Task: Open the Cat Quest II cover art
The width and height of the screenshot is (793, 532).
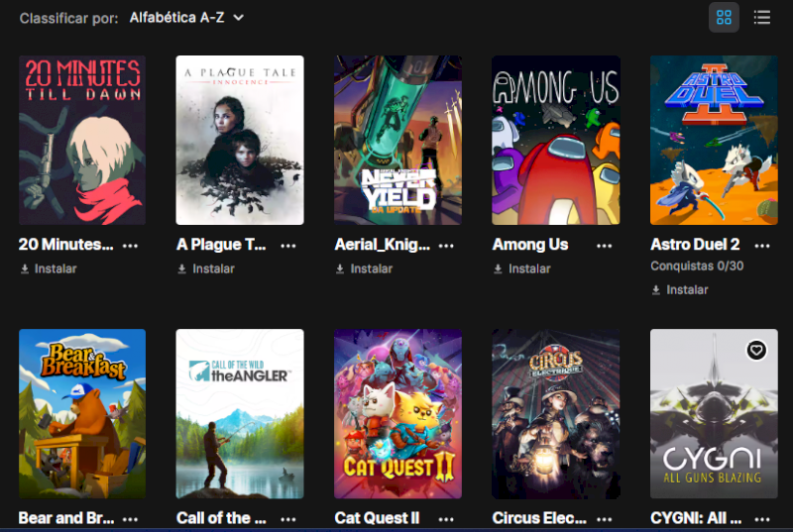Action: (397, 414)
